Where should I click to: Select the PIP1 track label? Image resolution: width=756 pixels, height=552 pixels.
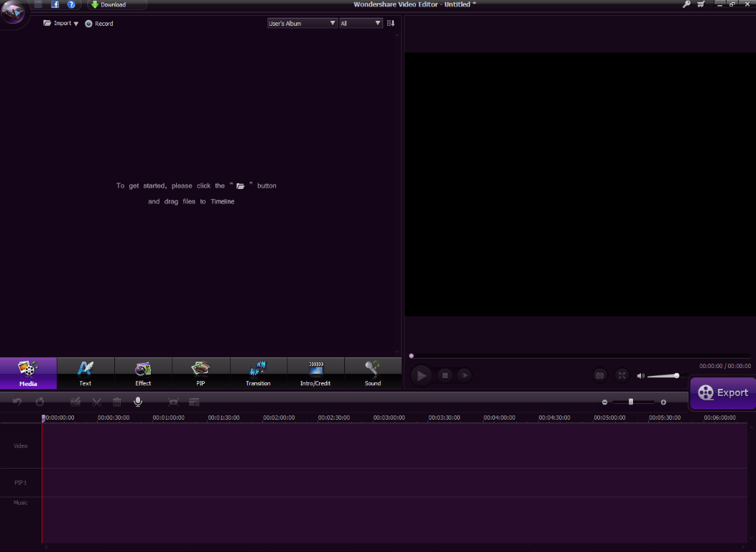coord(21,482)
